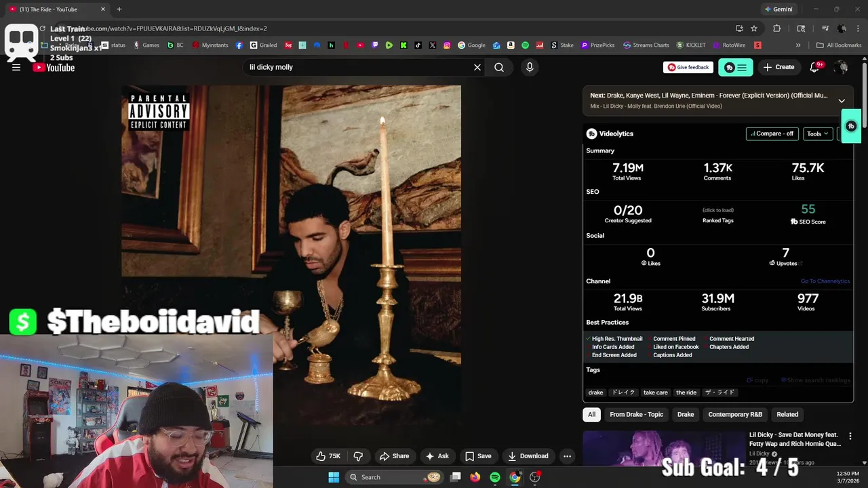The width and height of the screenshot is (868, 488).
Task: Open options for Lil Dicky Save Dat Money video
Action: click(850, 436)
